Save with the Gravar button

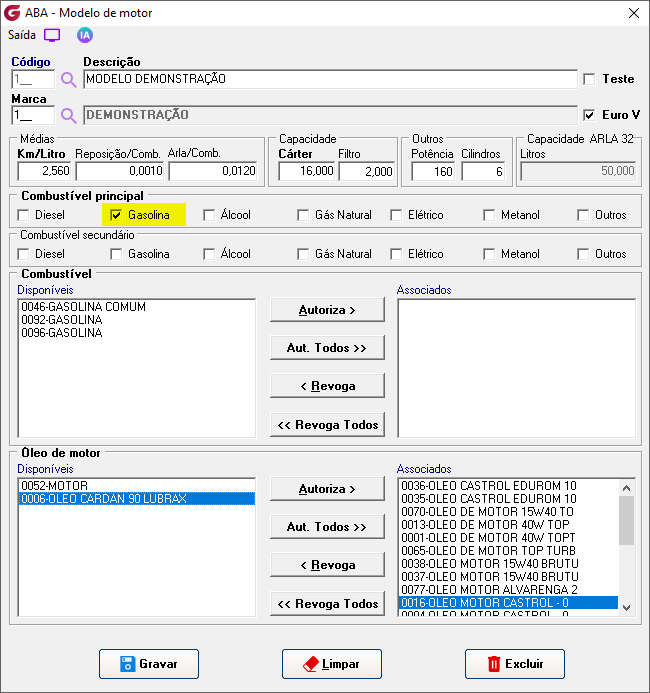tap(149, 664)
